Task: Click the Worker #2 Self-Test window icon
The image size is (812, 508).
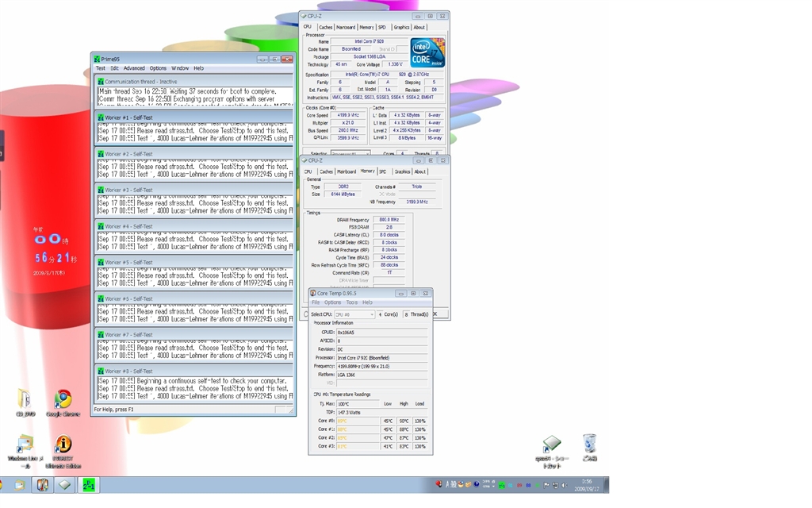Action: click(x=101, y=154)
